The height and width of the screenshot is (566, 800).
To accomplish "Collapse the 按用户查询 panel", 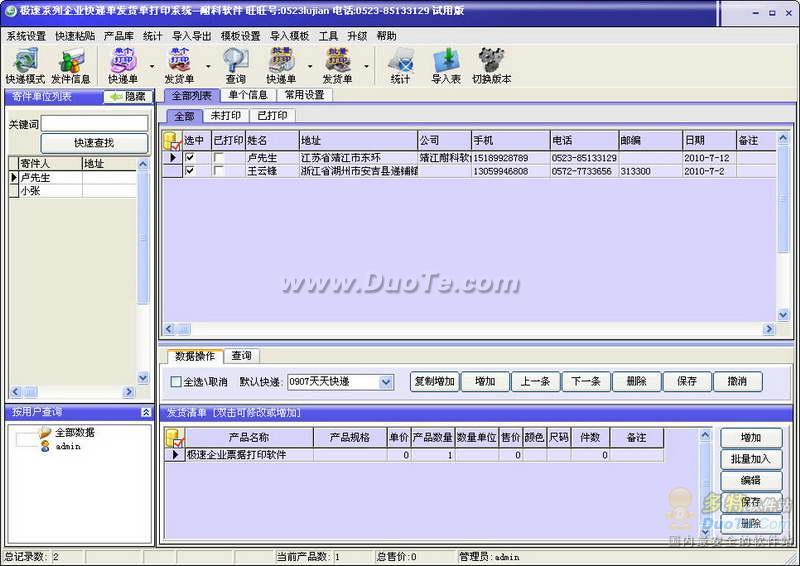I will tap(146, 412).
